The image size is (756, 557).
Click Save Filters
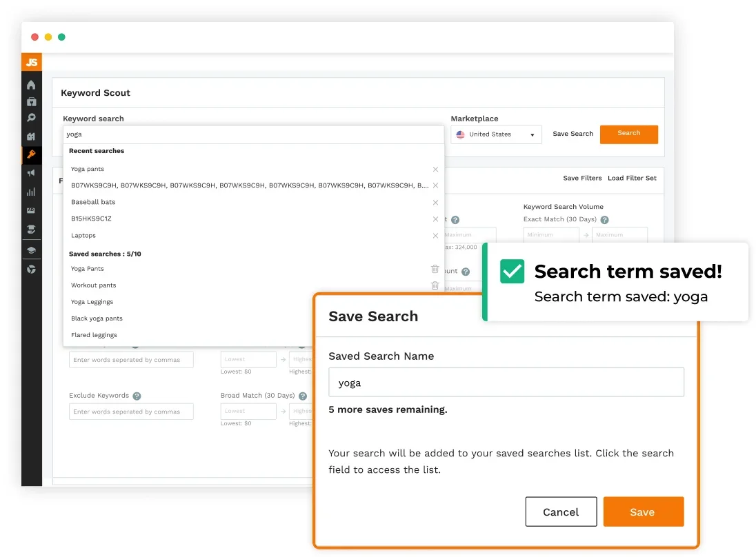click(x=582, y=178)
